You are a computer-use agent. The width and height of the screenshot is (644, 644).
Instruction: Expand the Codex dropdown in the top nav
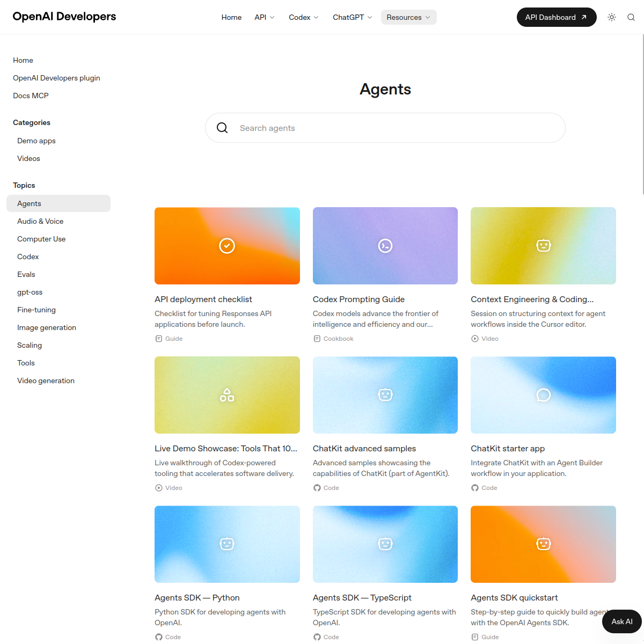(x=304, y=17)
